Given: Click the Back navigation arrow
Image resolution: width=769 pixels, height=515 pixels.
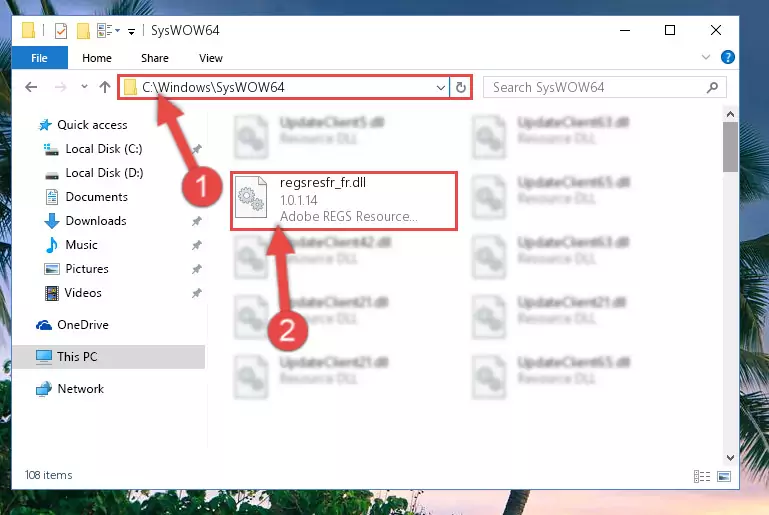Looking at the screenshot, I should [x=31, y=87].
